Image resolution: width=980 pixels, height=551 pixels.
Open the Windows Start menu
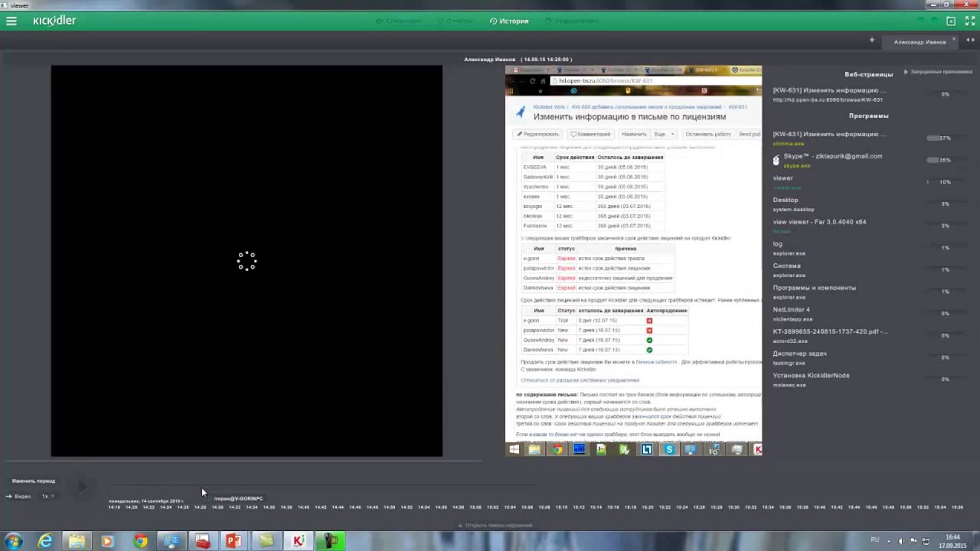(x=14, y=541)
